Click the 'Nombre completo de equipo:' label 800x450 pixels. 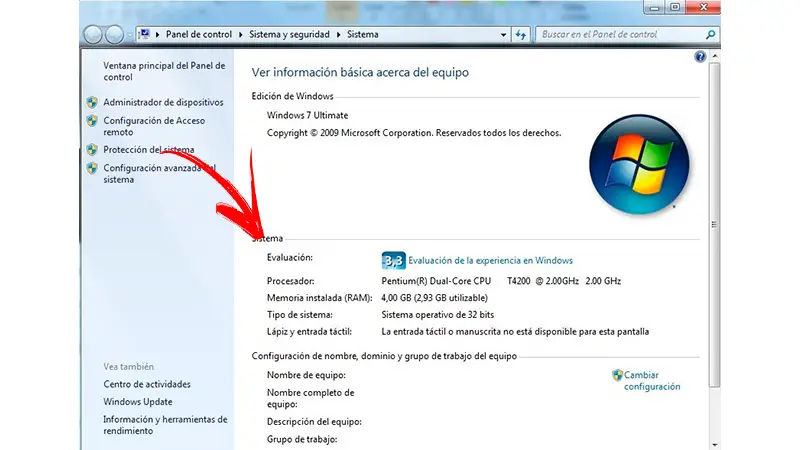click(310, 398)
